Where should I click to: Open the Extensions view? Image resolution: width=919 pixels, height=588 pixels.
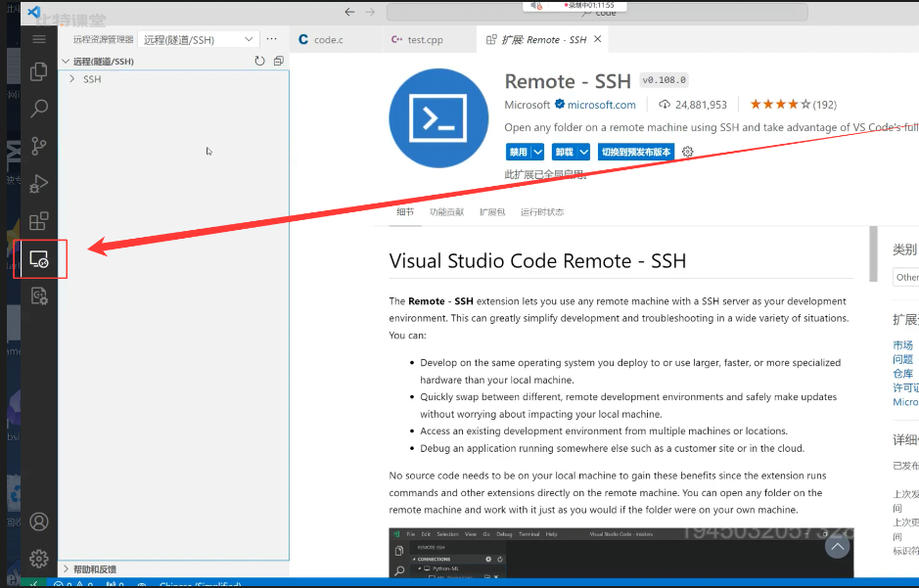[x=39, y=221]
